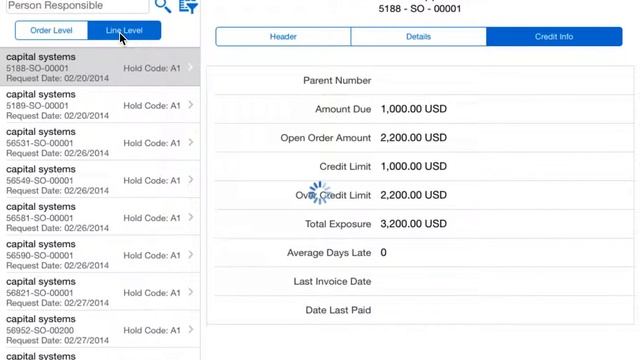Click the Parent Number label
Image resolution: width=640 pixels, height=360 pixels.
337,80
